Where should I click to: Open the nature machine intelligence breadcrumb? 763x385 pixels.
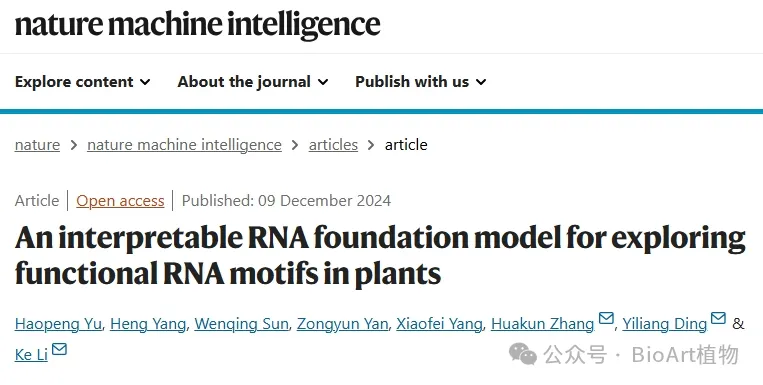pyautogui.click(x=184, y=145)
